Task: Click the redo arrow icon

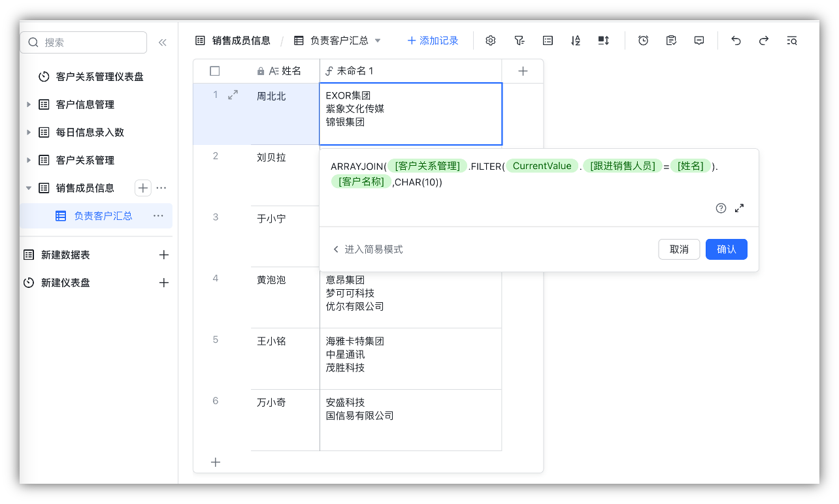Action: click(x=764, y=40)
